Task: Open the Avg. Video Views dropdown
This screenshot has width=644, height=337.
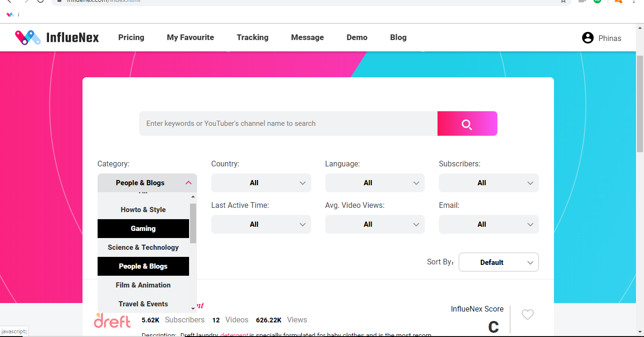Action: click(375, 224)
